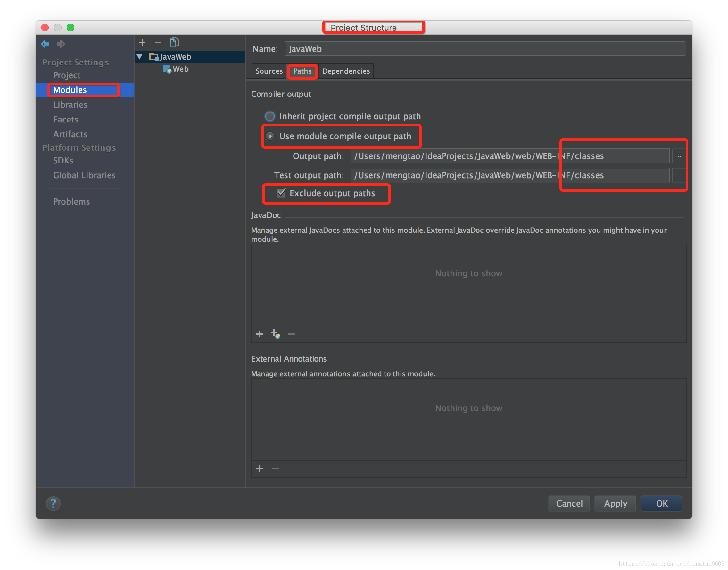Open Facets settings
Image resolution: width=728 pixels, height=570 pixels.
[66, 120]
